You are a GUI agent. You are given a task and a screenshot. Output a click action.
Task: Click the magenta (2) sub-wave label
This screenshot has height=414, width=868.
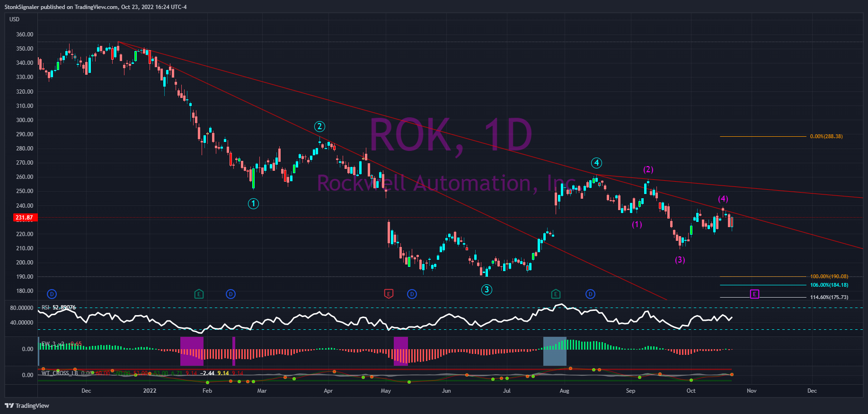[648, 169]
